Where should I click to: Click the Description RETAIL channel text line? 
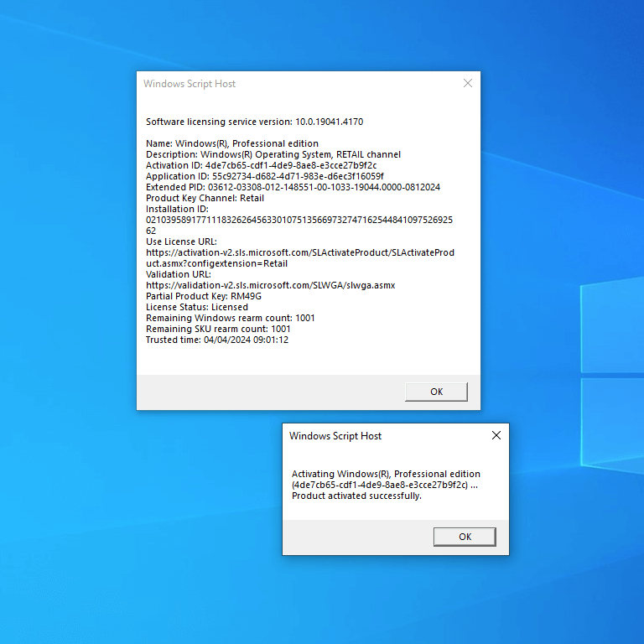tap(273, 154)
